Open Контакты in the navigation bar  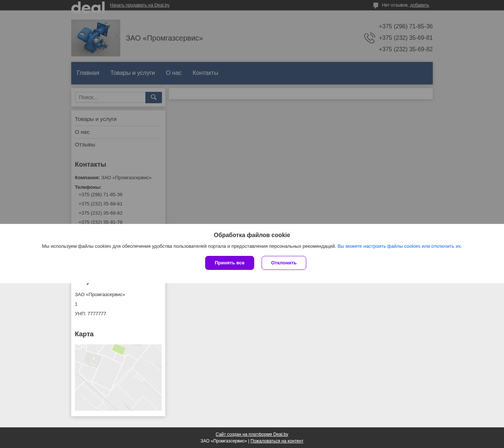coord(205,73)
